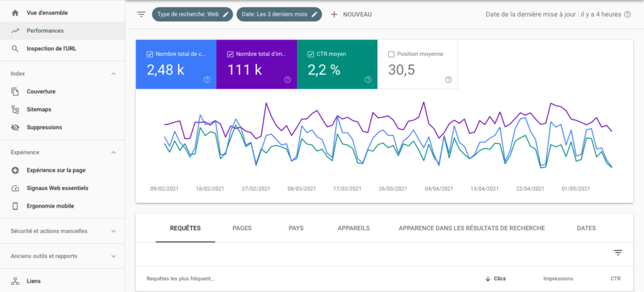Collapse the Expérience section chevron
Screen dimensions: 644x292
(114, 152)
